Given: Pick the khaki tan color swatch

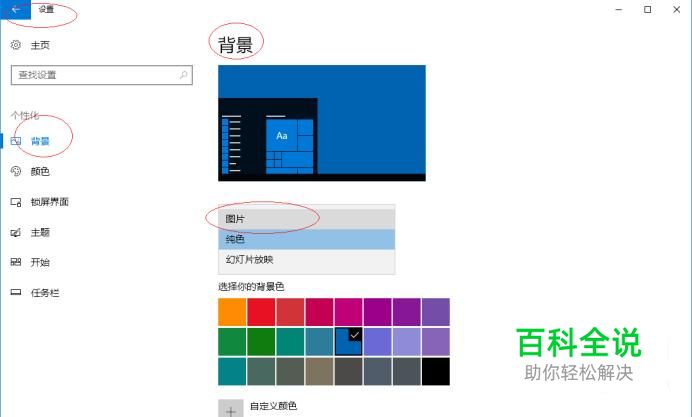Looking at the screenshot, I should [319, 371].
